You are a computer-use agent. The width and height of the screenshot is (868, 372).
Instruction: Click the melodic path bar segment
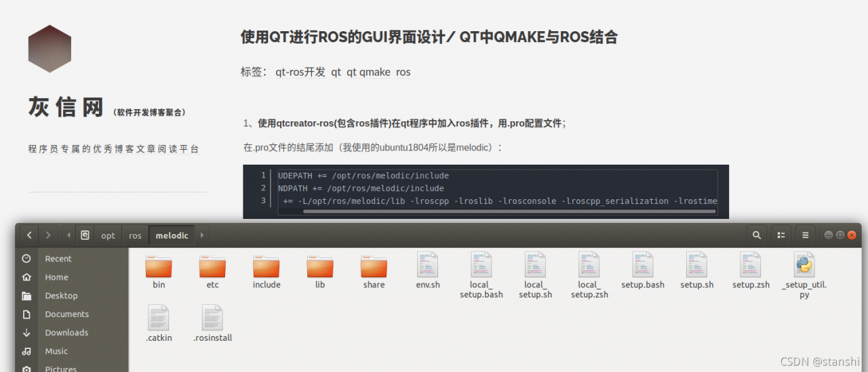pyautogui.click(x=172, y=236)
